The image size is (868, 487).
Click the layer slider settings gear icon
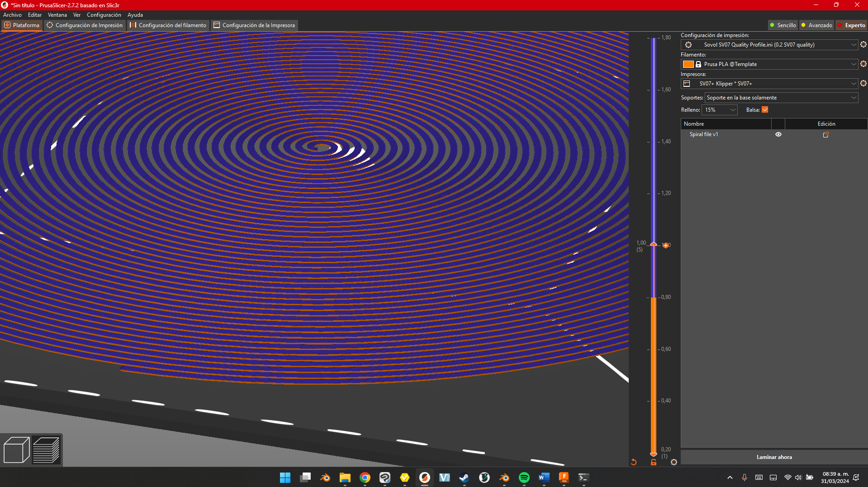[674, 462]
